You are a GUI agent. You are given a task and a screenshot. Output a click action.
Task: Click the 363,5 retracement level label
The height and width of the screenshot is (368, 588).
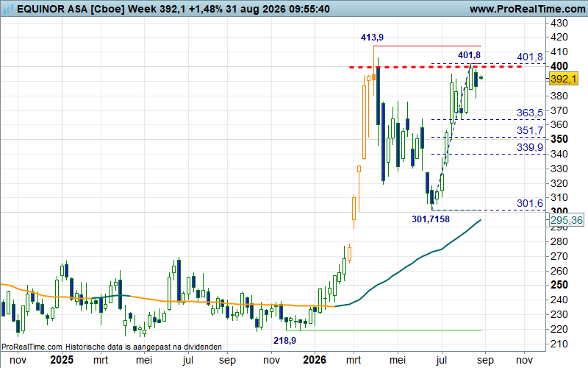click(x=529, y=113)
